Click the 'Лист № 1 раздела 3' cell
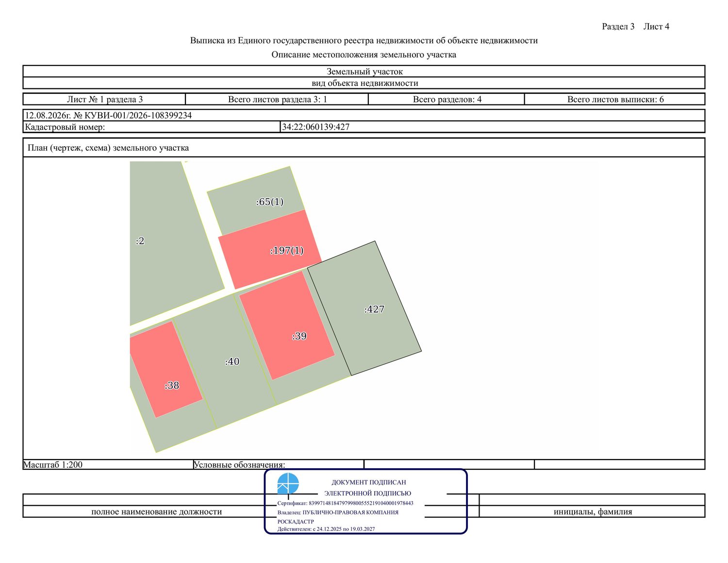 click(105, 99)
